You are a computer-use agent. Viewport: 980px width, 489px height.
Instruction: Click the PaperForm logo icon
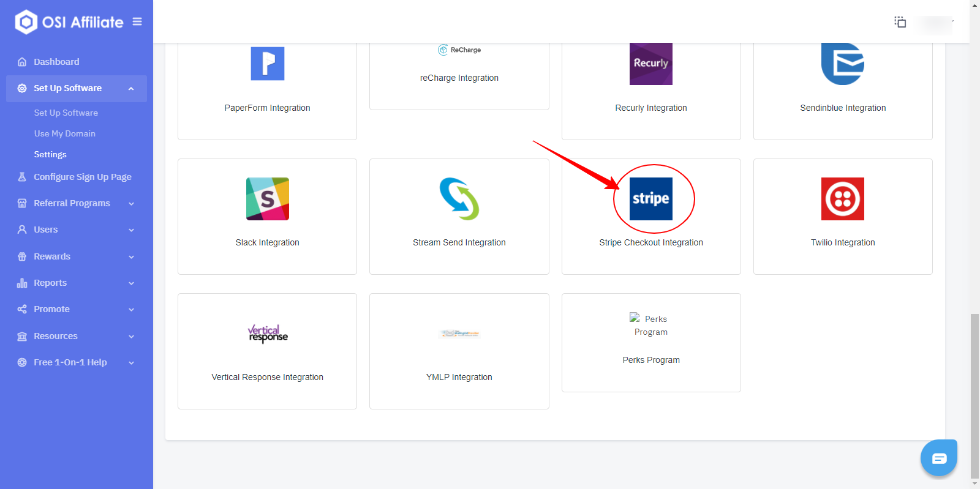click(268, 64)
